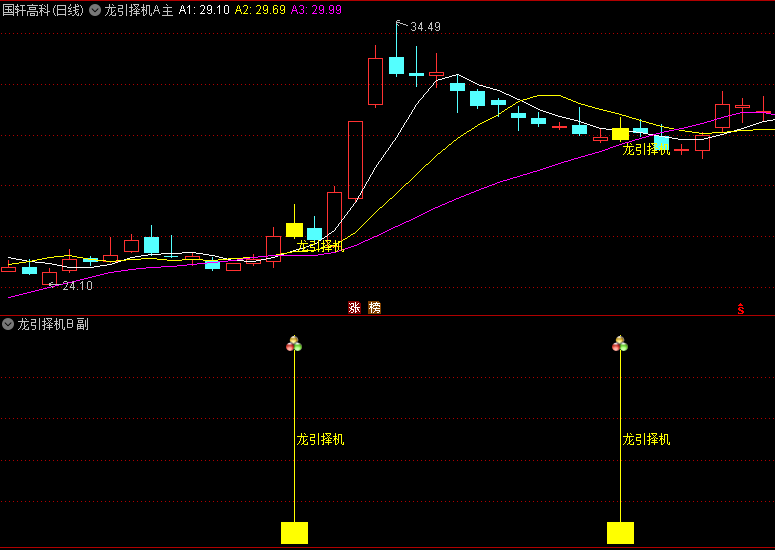Select the 国轩高科(日线) stock title
This screenshot has width=775, height=550.
43,10
